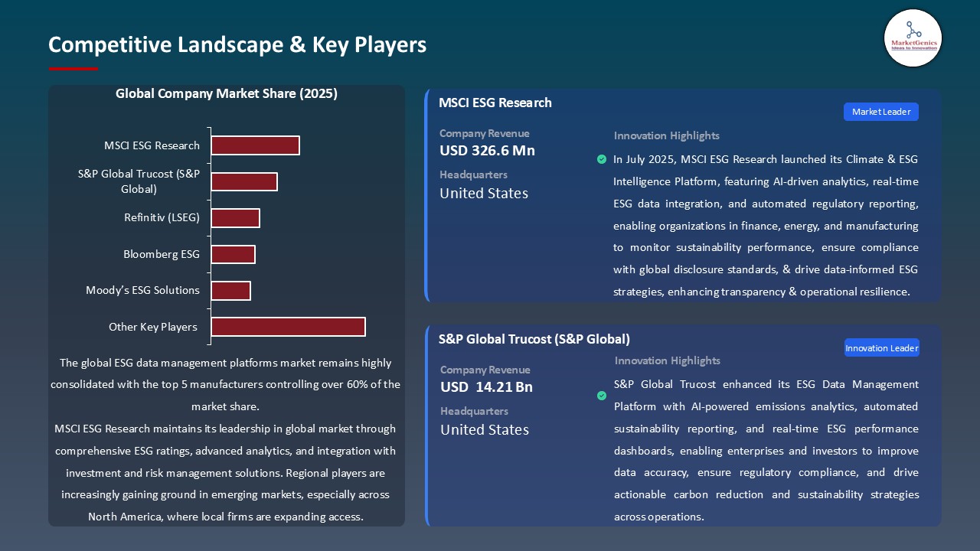This screenshot has height=551, width=980.
Task: Switch to the Global Company Market Share view
Action: click(x=227, y=93)
